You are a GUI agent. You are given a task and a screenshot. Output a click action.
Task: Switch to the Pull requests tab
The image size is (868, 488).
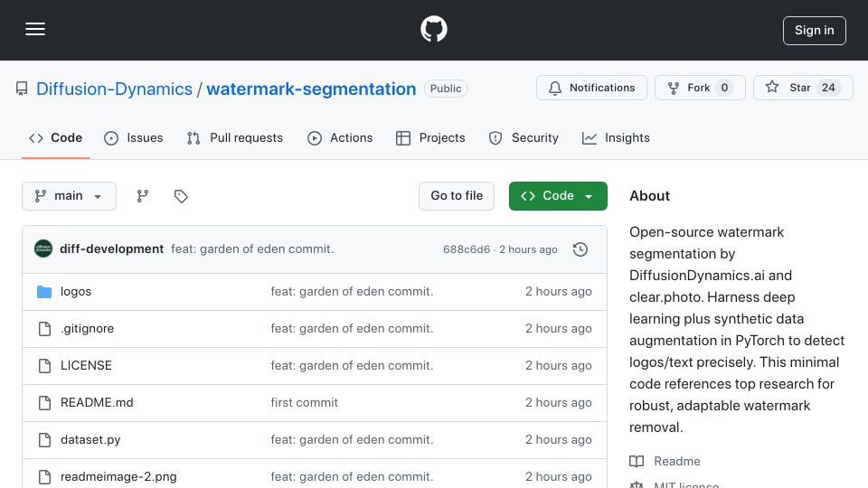point(235,137)
